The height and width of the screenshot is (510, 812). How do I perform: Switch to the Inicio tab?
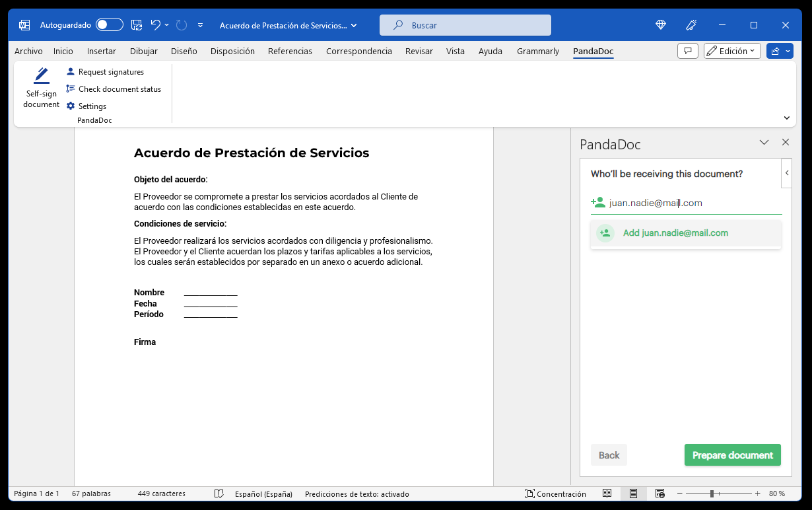[x=63, y=51]
